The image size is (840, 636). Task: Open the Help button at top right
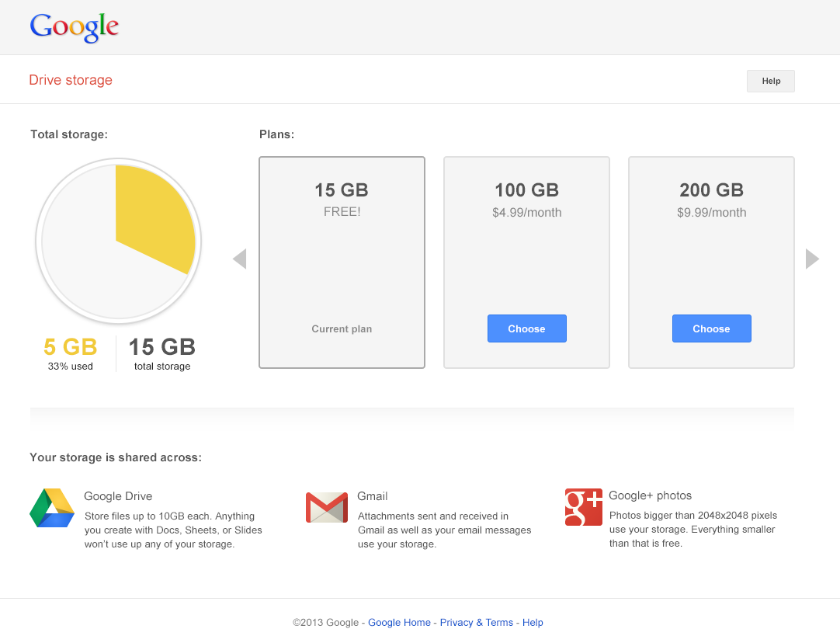(x=771, y=81)
